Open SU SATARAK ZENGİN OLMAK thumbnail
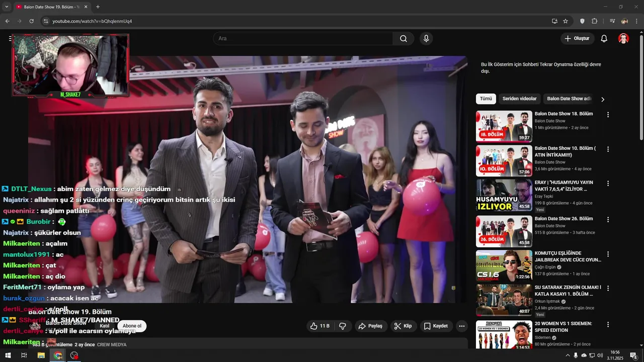This screenshot has height=362, width=644. click(504, 300)
